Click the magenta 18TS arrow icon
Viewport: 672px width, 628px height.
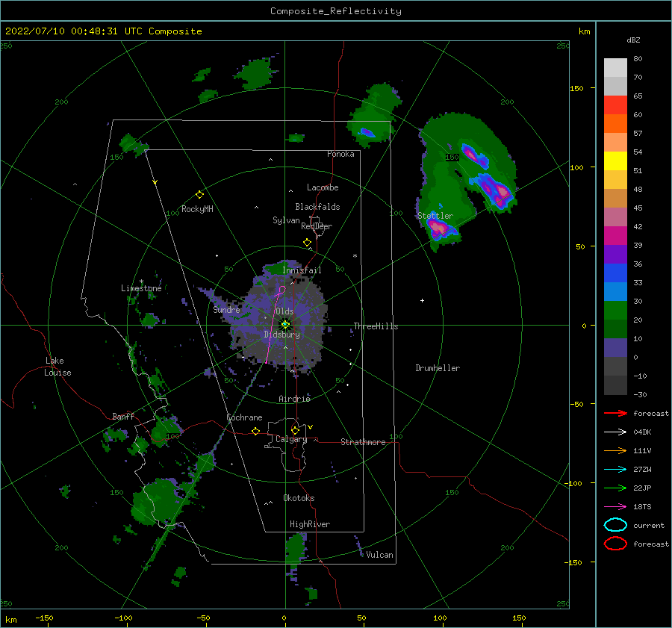click(x=615, y=507)
